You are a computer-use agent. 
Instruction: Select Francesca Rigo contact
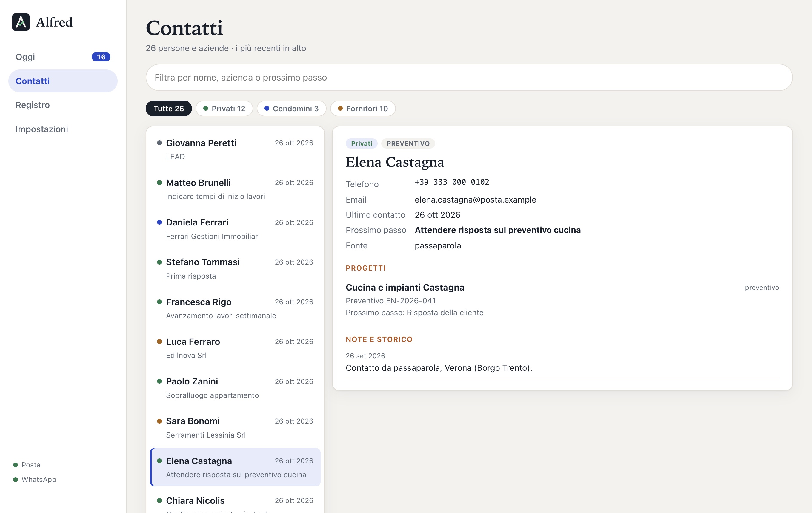coord(235,308)
